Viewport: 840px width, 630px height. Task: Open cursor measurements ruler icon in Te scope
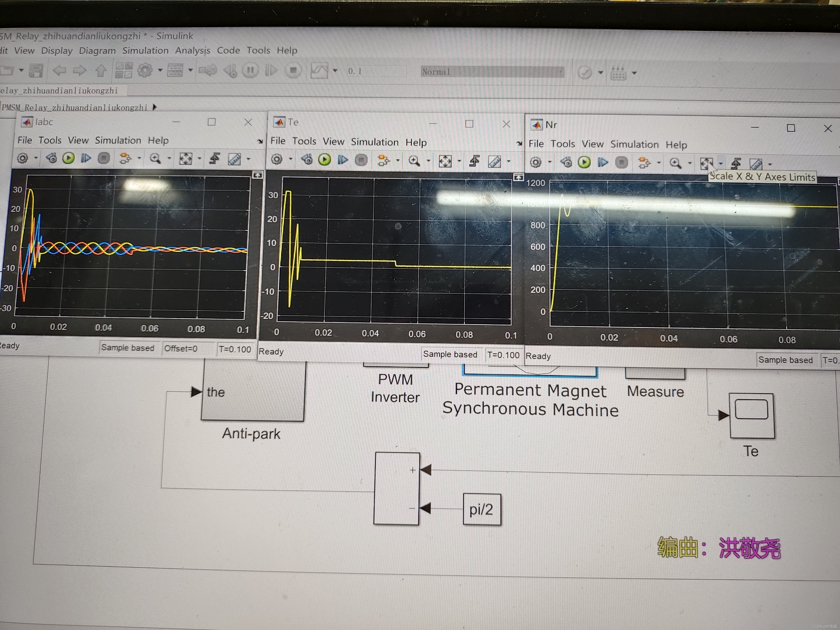point(494,162)
